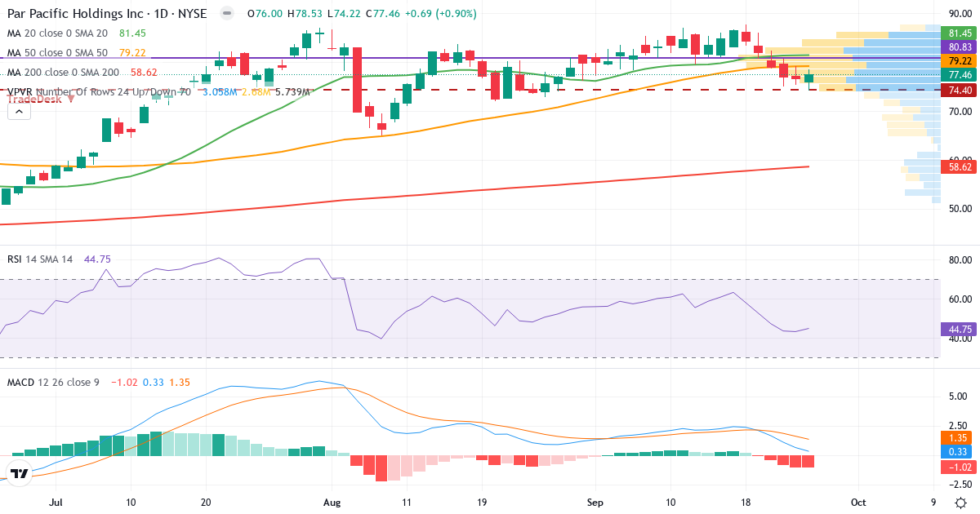Open the TradingView logo link
The width and height of the screenshot is (980, 514).
click(20, 473)
